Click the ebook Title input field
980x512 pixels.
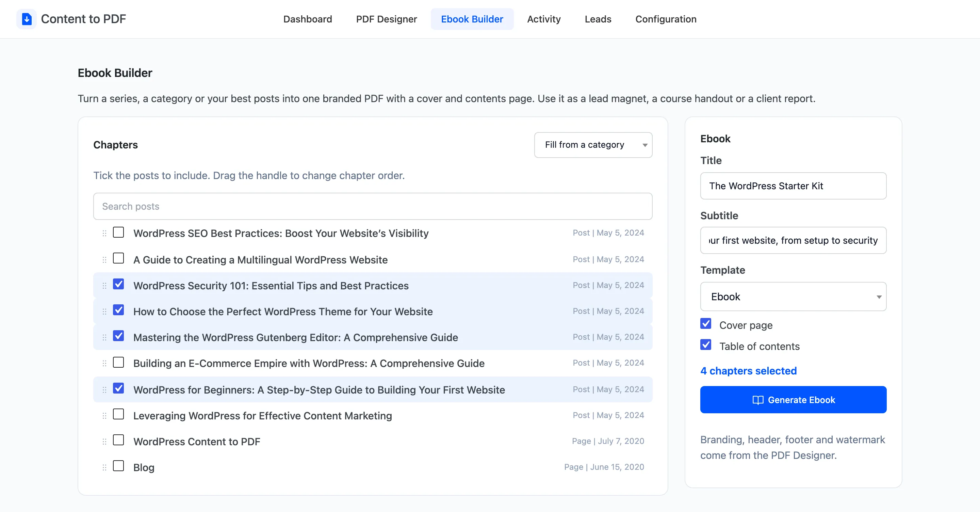(793, 186)
